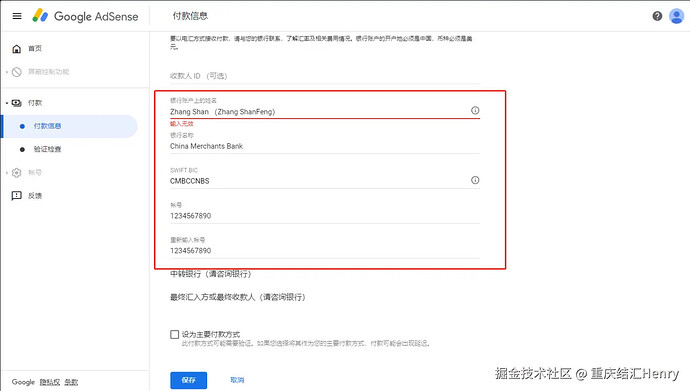Click the feedback icon in sidebar
690x391 pixels.
point(16,196)
